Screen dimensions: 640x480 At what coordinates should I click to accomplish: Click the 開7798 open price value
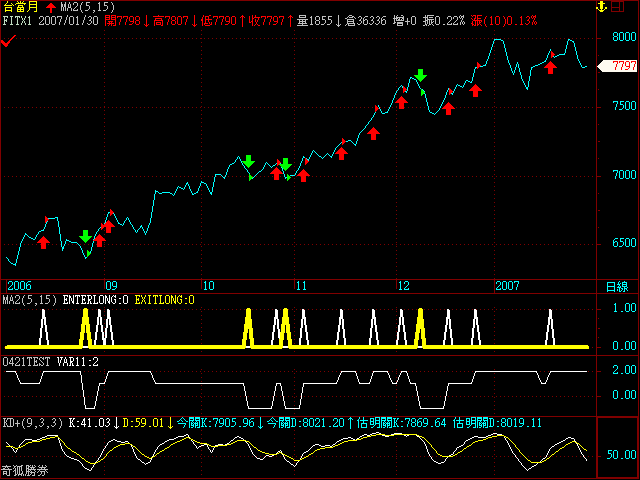pos(122,20)
